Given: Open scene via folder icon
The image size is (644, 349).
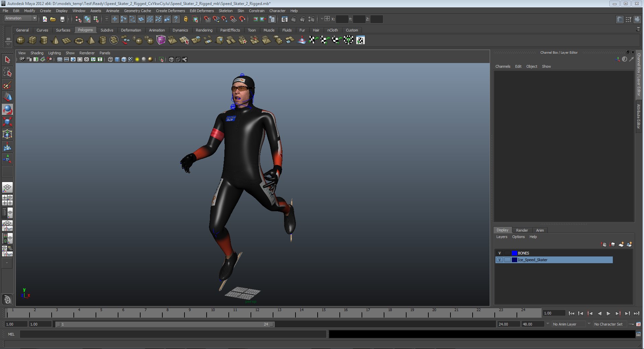Looking at the screenshot, I should point(53,19).
